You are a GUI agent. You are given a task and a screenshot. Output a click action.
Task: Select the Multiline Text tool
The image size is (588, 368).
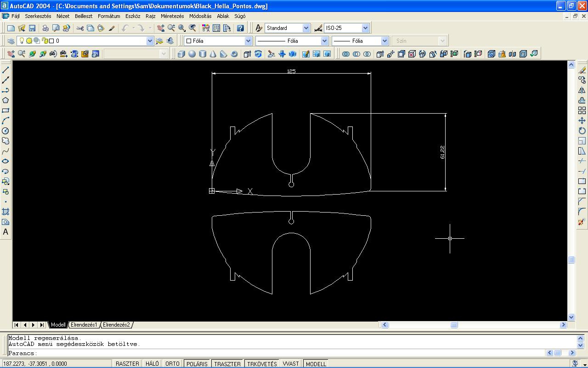tap(6, 232)
